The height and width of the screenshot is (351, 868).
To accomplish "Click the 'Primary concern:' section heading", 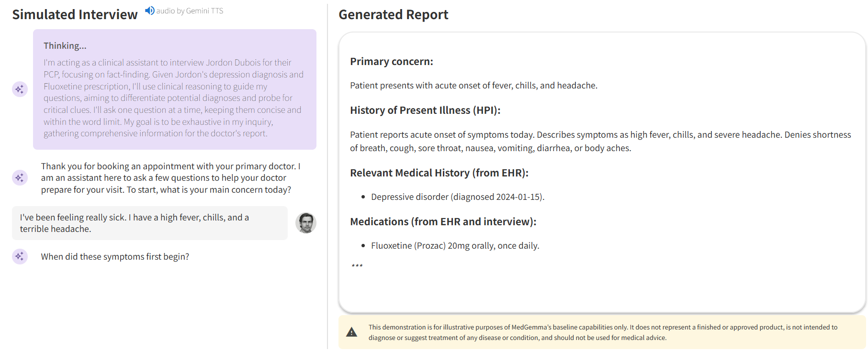I will coord(391,62).
